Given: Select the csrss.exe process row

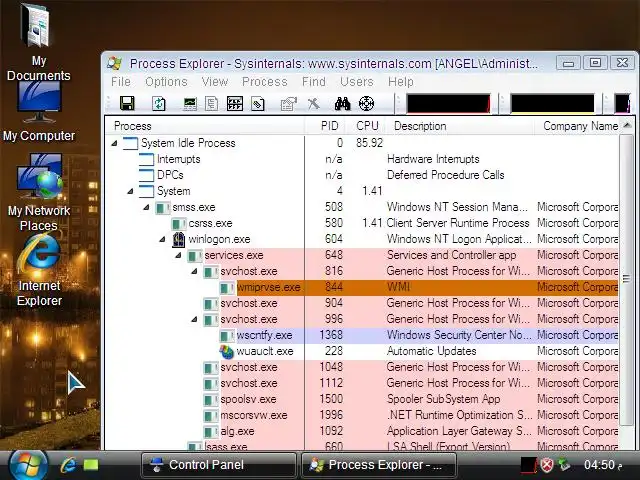Looking at the screenshot, I should tap(361, 223).
